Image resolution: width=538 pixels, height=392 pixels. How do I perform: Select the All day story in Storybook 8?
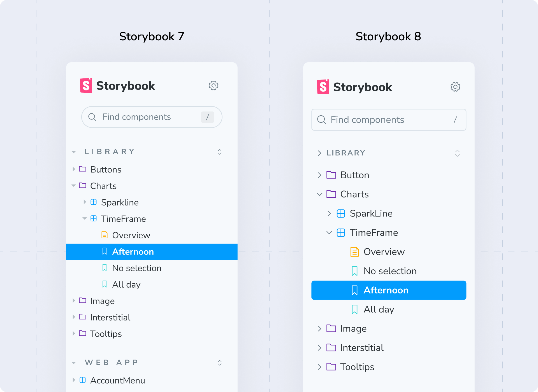coord(378,309)
